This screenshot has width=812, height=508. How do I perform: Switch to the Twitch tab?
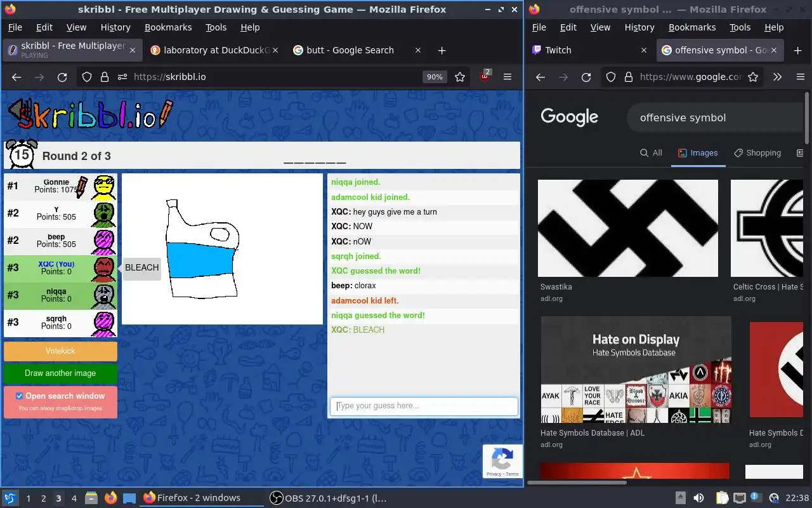point(589,50)
